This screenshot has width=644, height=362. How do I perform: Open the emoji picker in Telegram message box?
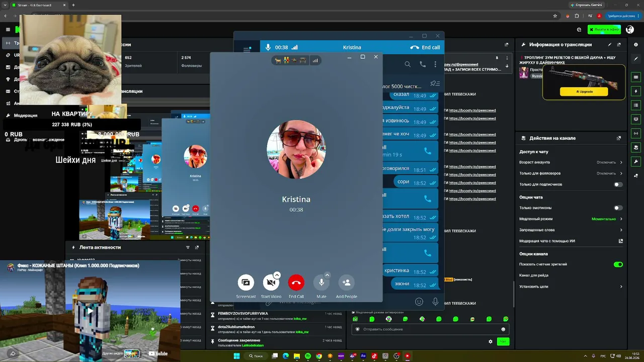[419, 302]
